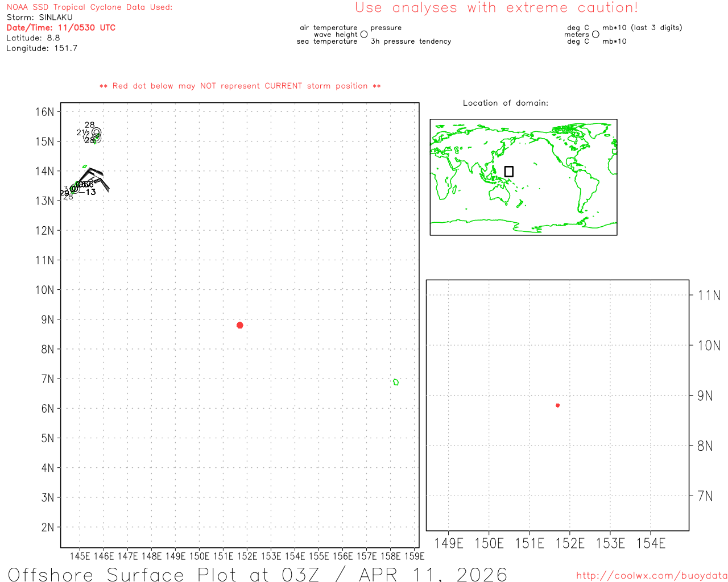Click the '16N' latitude label on the main map

tap(45, 111)
